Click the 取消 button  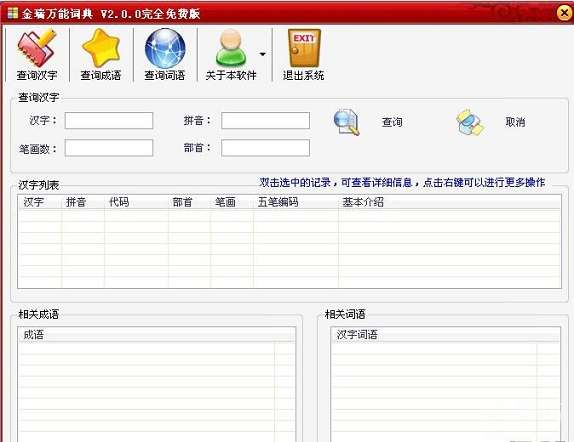click(x=515, y=122)
